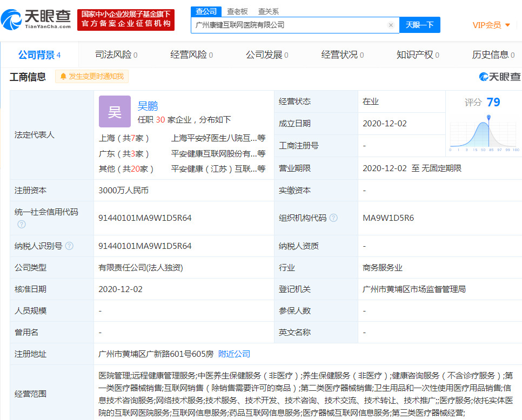Viewport: 522px width, 420px height.
Task: Click the organization code MA9W1D5R6
Action: click(x=388, y=218)
